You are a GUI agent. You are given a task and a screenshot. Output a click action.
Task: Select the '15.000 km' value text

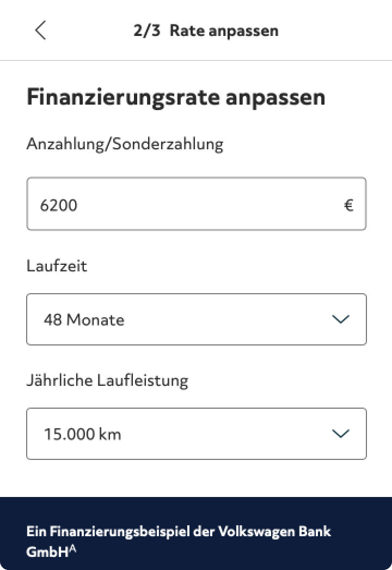(x=82, y=434)
